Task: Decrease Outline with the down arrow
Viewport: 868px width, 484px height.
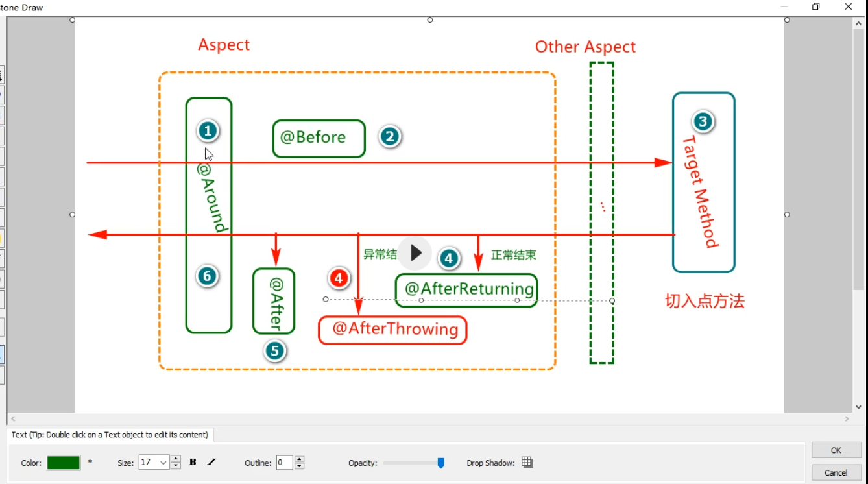Action: coord(299,466)
